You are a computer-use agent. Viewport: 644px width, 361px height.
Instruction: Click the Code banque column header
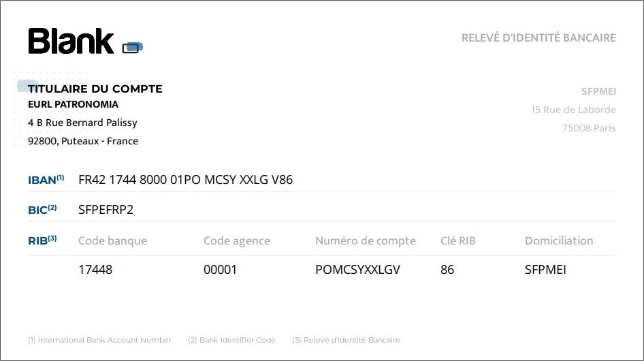pos(112,241)
